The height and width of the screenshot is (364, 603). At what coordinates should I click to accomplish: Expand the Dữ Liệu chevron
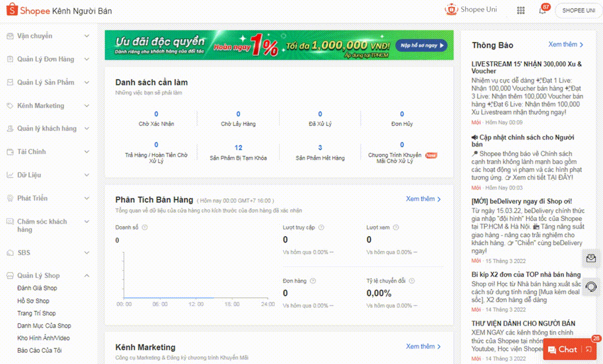pos(87,175)
